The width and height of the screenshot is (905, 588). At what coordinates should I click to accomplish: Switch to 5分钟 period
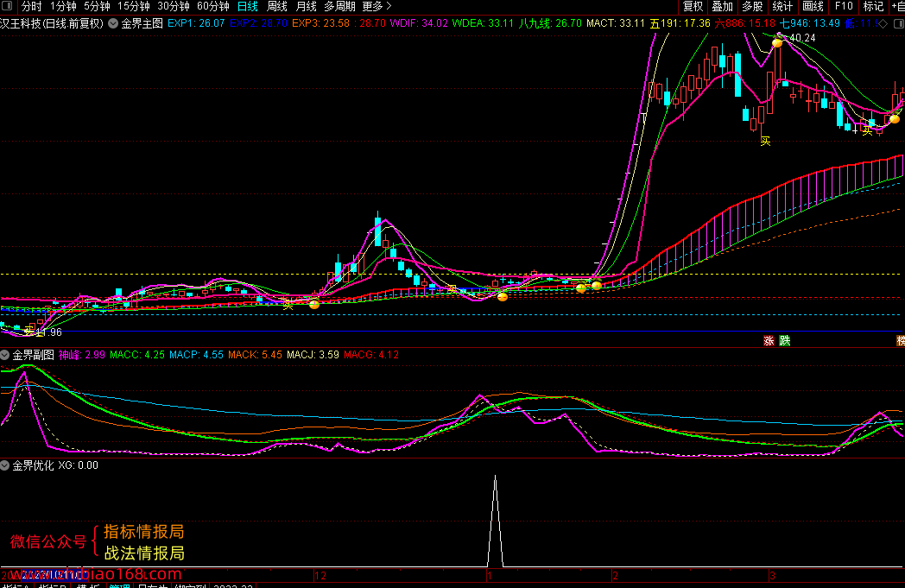click(97, 6)
